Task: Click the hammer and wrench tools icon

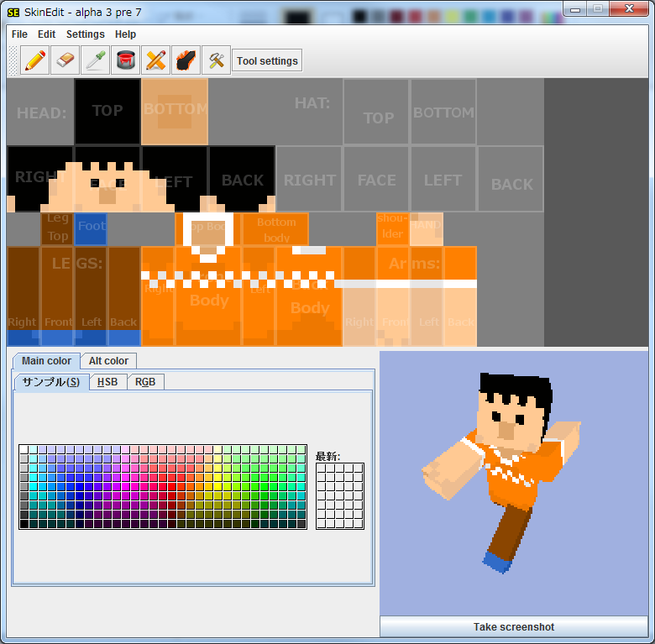Action: tap(217, 60)
